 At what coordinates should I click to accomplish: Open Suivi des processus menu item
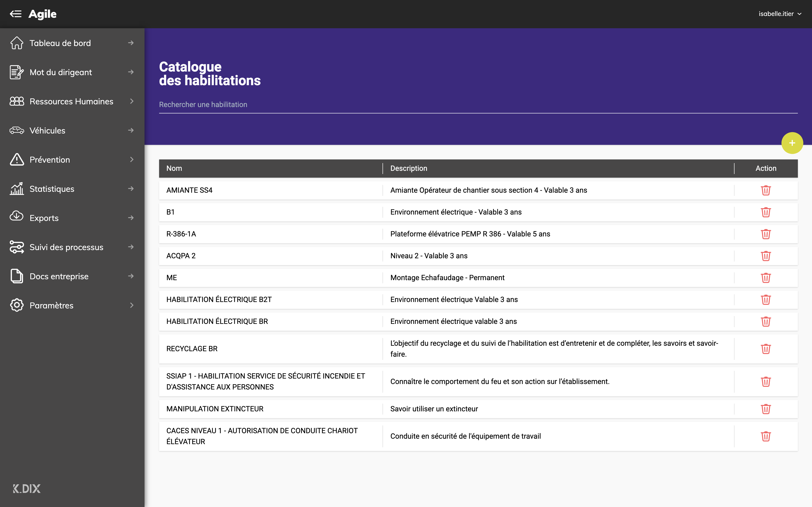click(x=72, y=247)
